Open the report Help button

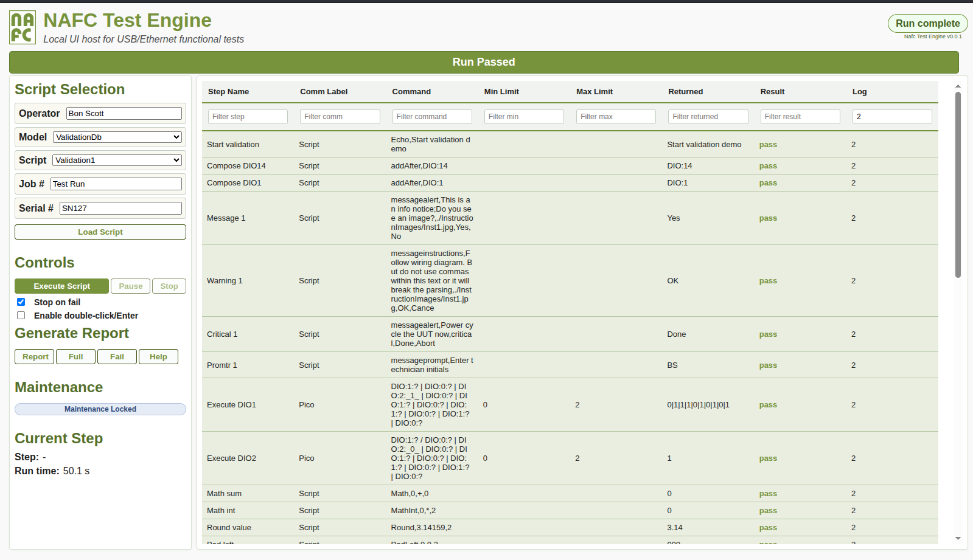tap(158, 357)
